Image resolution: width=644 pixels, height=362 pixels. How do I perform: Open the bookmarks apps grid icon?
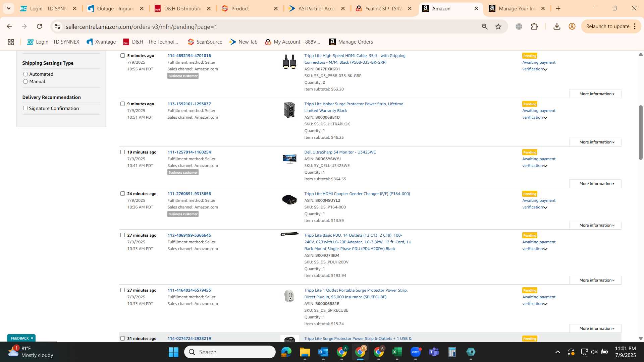11,42
